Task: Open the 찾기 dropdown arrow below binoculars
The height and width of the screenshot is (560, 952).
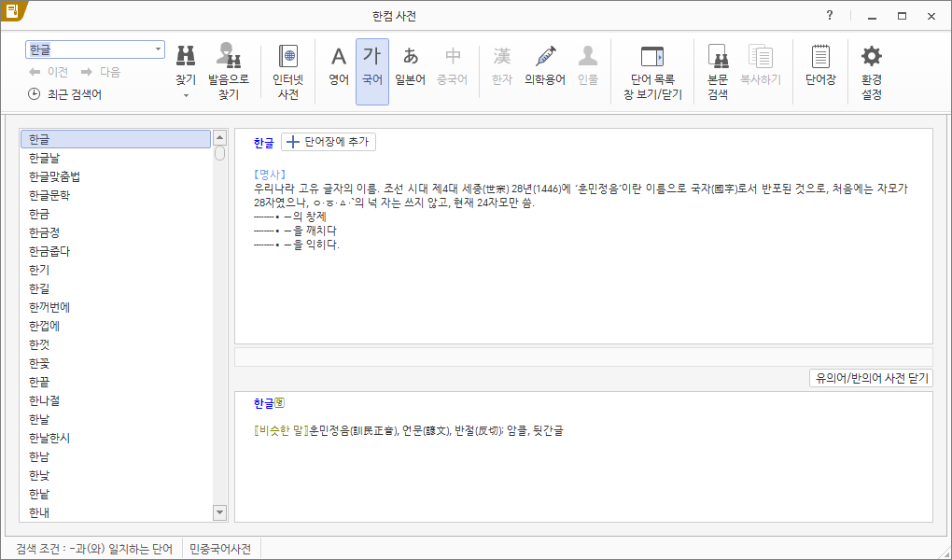Action: [186, 95]
